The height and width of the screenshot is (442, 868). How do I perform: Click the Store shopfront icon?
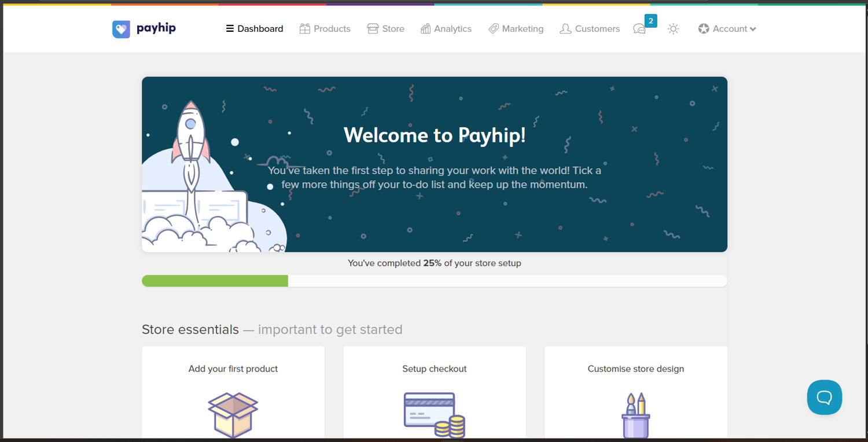tap(373, 28)
